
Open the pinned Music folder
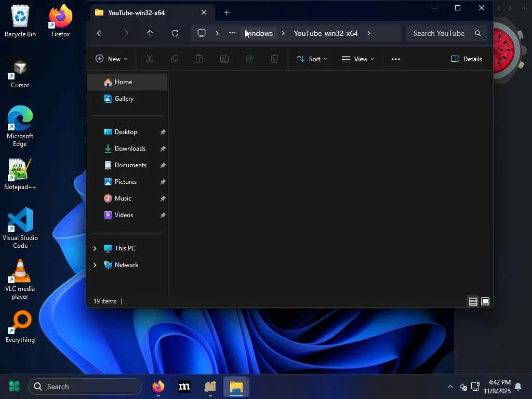tap(127, 198)
